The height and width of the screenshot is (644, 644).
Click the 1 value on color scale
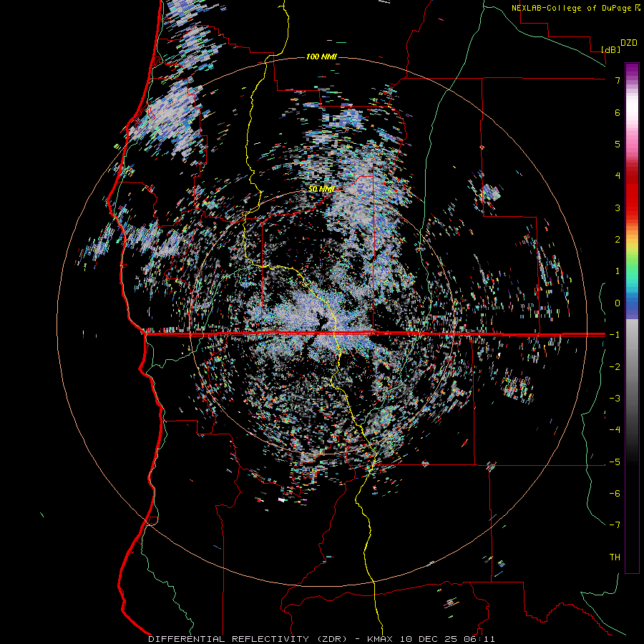[618, 270]
